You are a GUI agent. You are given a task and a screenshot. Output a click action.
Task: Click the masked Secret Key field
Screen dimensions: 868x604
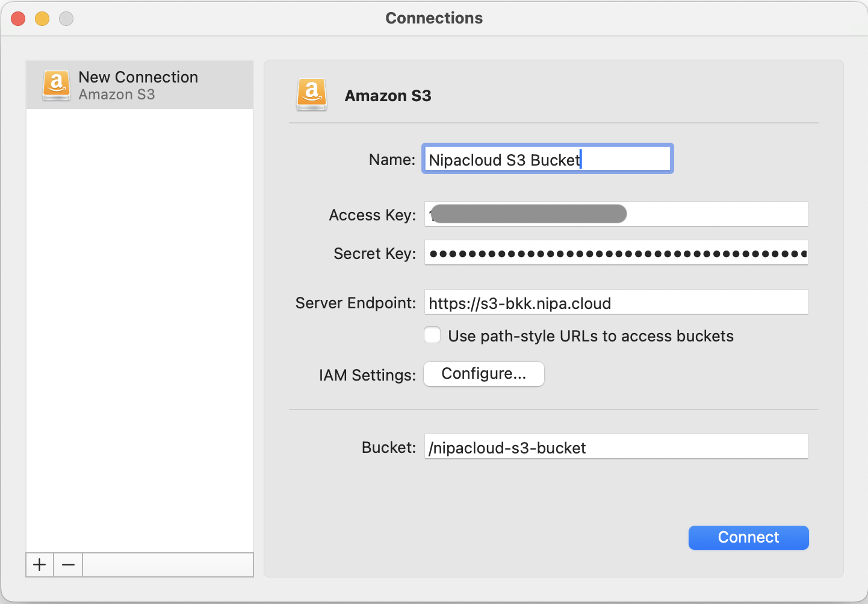pos(616,254)
